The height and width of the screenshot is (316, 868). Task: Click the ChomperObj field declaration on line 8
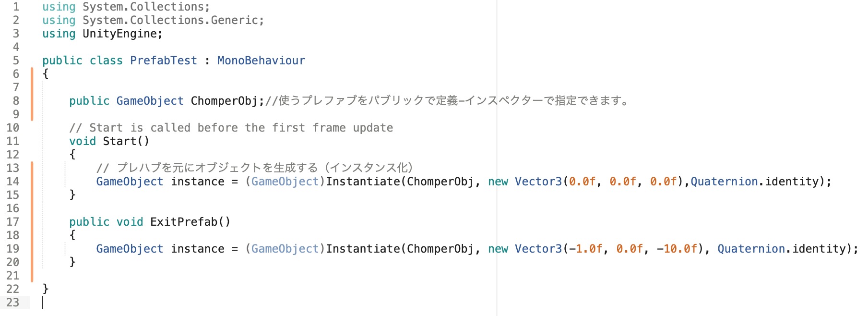click(224, 101)
